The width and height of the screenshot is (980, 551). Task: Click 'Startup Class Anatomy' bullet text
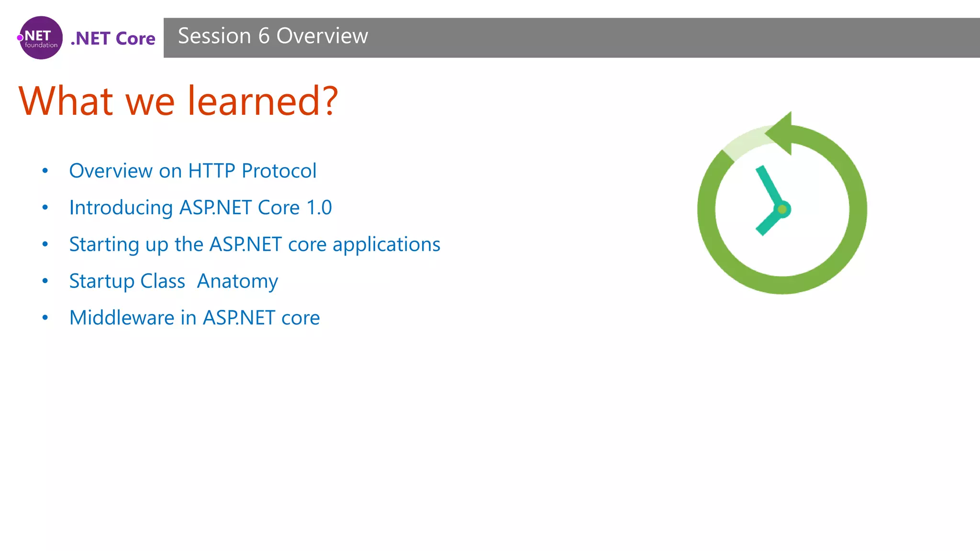pos(173,281)
